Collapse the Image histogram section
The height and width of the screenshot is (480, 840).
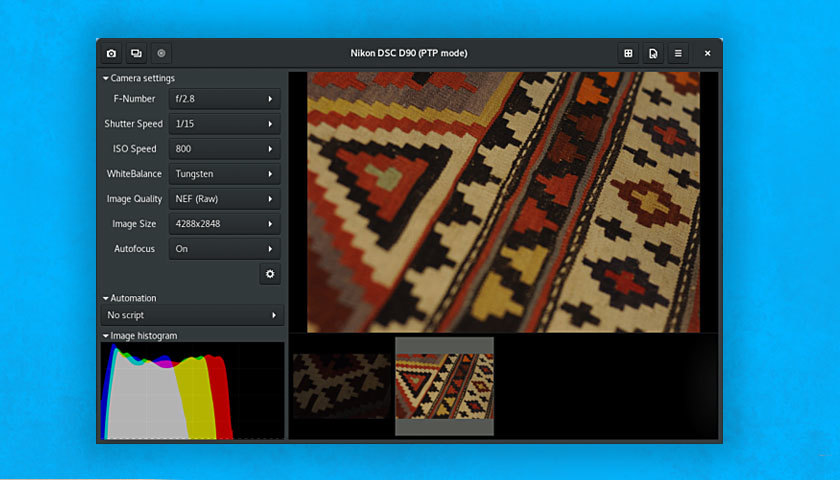(x=106, y=336)
